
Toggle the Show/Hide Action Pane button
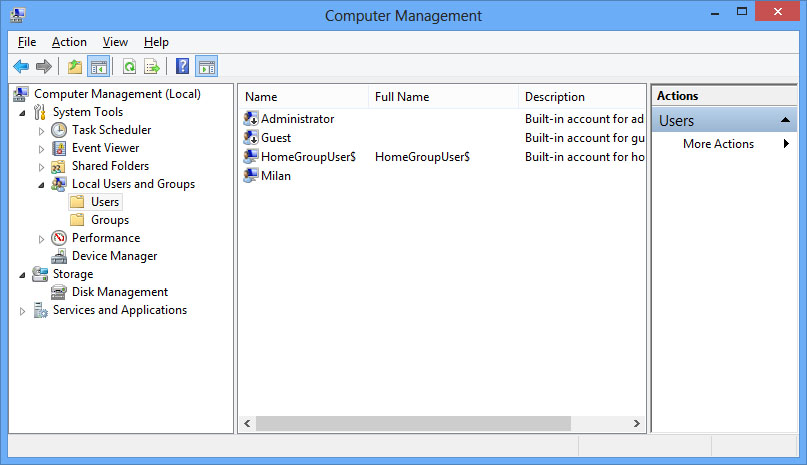[x=206, y=66]
